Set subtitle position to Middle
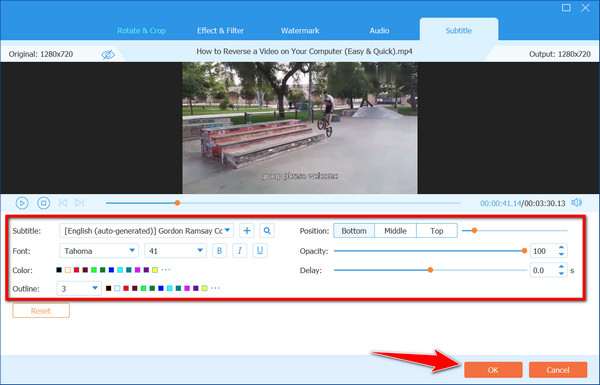 395,231
